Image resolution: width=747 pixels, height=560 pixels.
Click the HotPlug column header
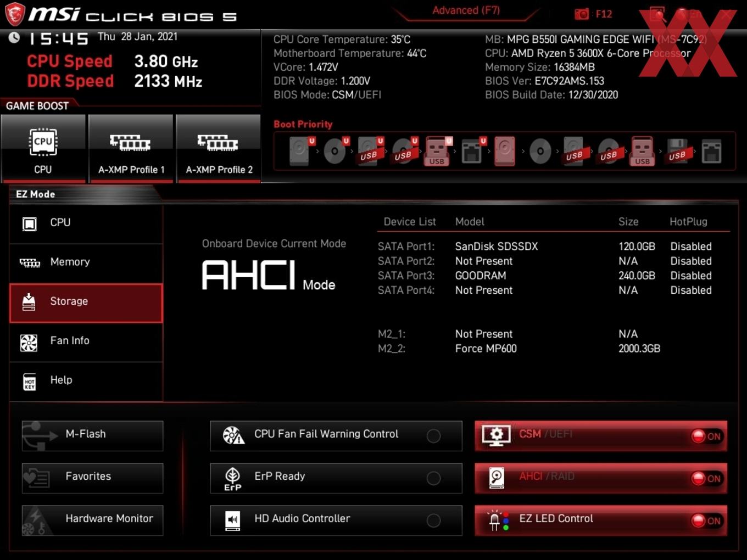688,222
